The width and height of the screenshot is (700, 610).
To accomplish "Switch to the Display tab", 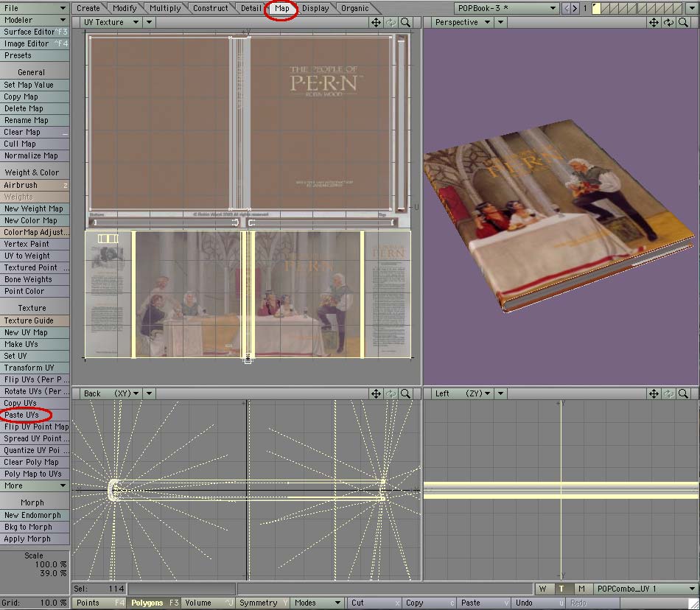I will tap(315, 8).
